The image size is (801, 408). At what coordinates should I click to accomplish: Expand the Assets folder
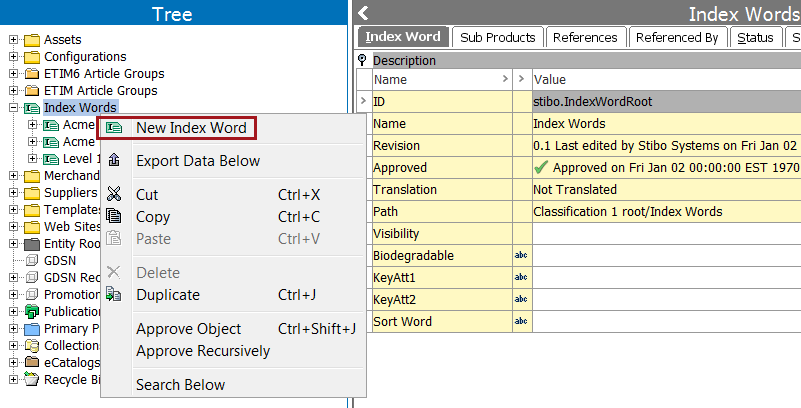(14, 40)
